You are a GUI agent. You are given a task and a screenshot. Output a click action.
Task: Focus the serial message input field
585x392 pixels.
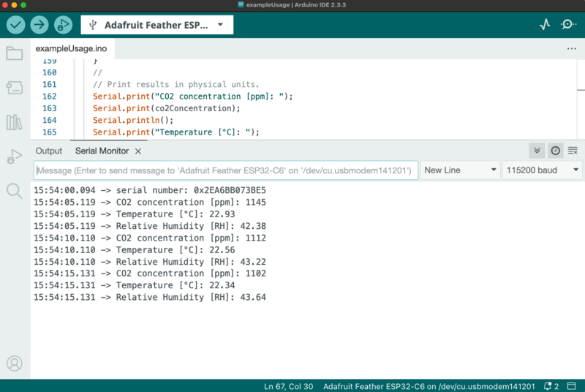(x=226, y=170)
